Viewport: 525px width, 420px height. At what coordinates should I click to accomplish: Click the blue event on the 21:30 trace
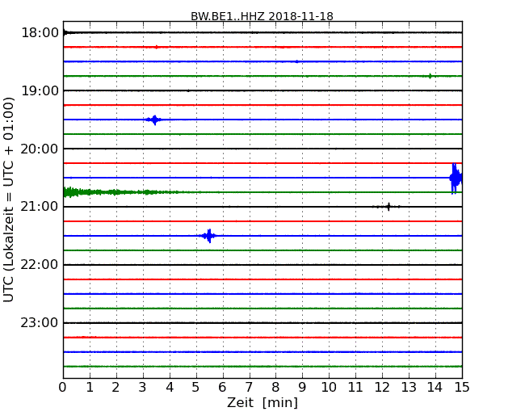coord(209,236)
